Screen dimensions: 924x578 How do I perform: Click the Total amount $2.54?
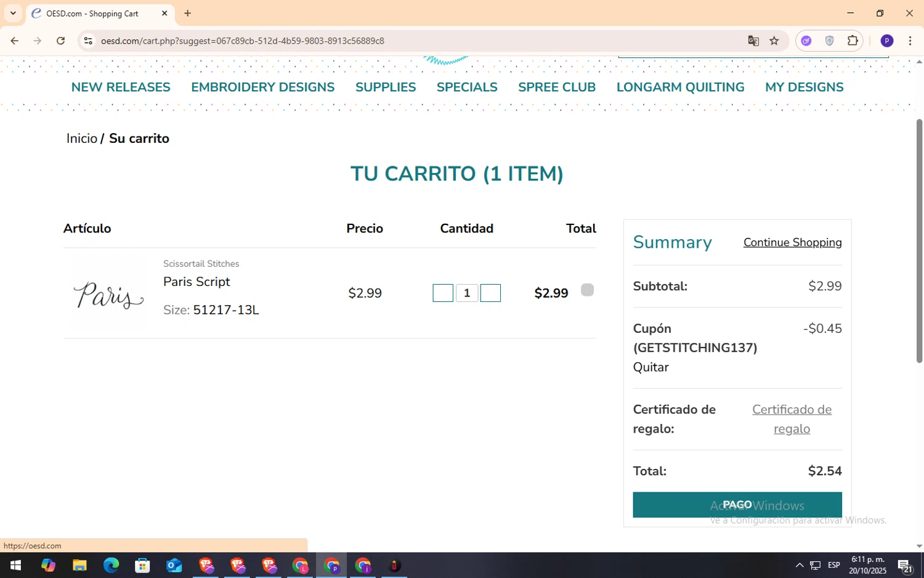825,471
